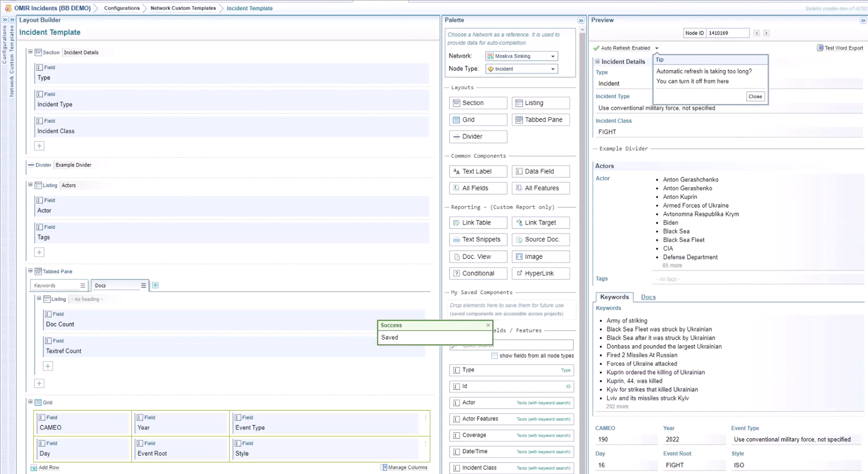The image size is (868, 474).
Task: Switch to the Docs tab in preview
Action: pos(648,297)
